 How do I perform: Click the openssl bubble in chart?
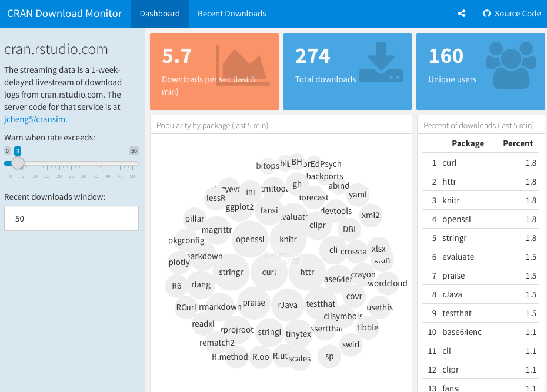[250, 239]
